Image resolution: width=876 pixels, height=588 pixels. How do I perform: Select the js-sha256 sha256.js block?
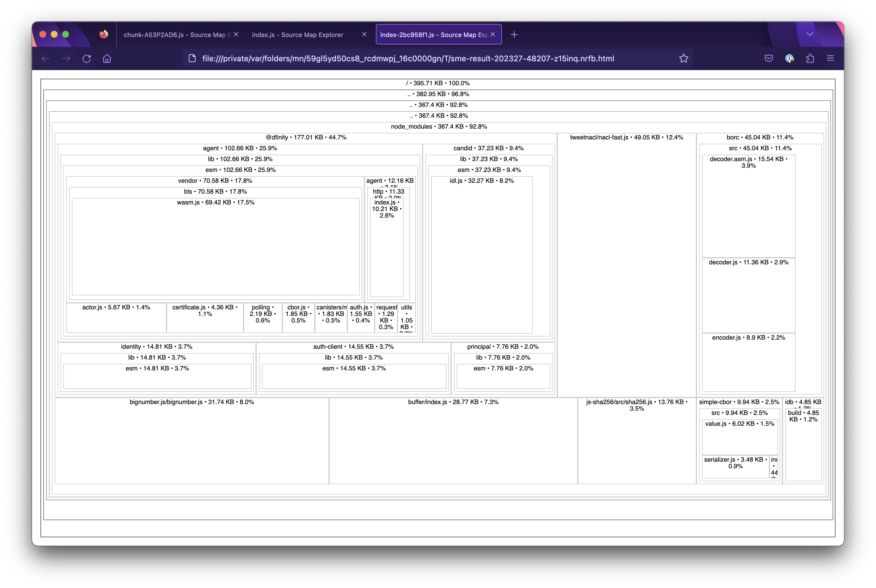pos(637,441)
